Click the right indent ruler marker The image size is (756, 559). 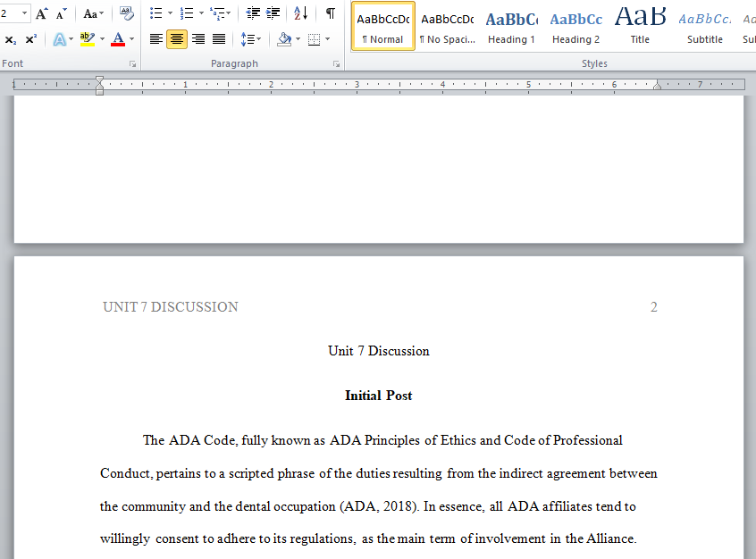(657, 86)
